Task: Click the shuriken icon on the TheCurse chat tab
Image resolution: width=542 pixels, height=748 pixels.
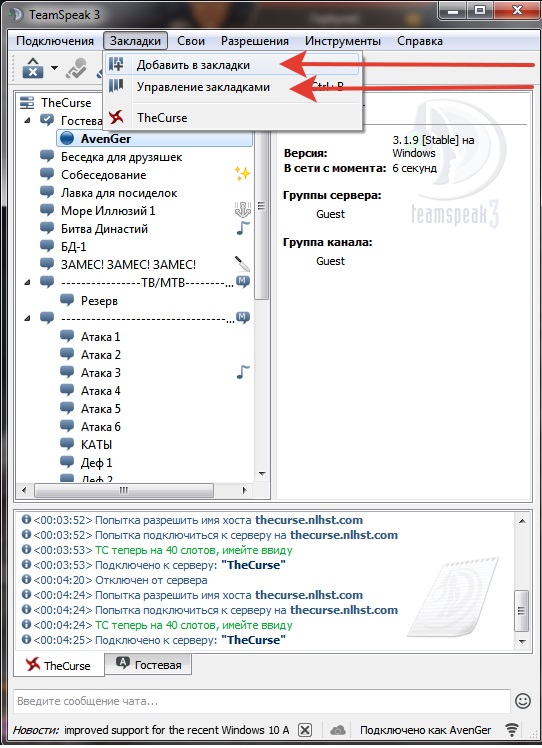Action: point(32,664)
